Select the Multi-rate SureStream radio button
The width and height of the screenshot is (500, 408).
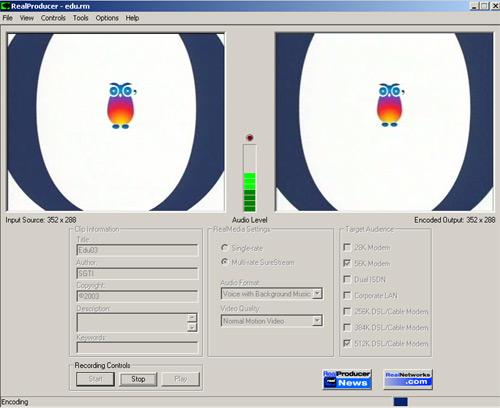225,262
